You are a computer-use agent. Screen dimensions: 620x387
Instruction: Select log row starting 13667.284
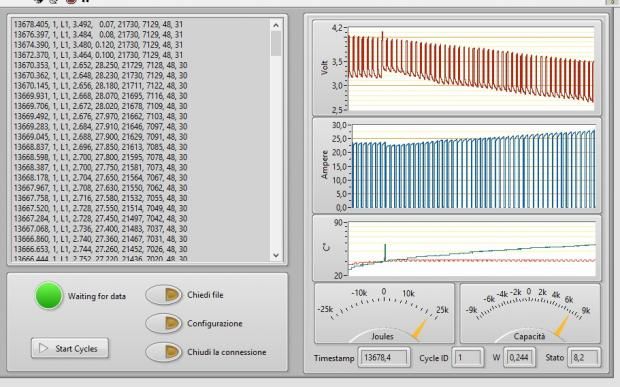(100, 219)
